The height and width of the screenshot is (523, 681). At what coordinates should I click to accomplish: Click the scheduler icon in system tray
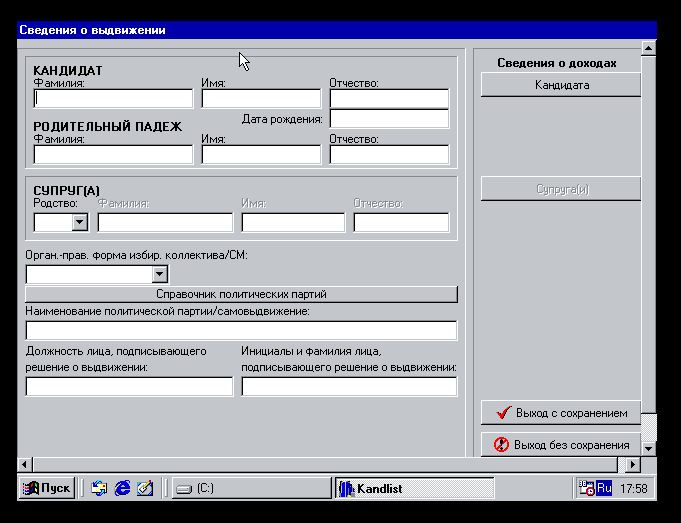coord(587,488)
